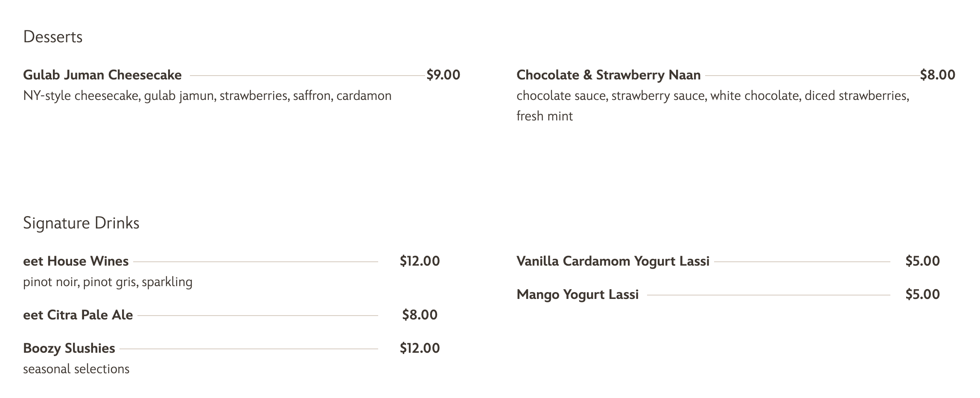Screen dimensions: 980x398
Task: Click the Boozy Slushies $12.00 price
Action: (x=420, y=348)
